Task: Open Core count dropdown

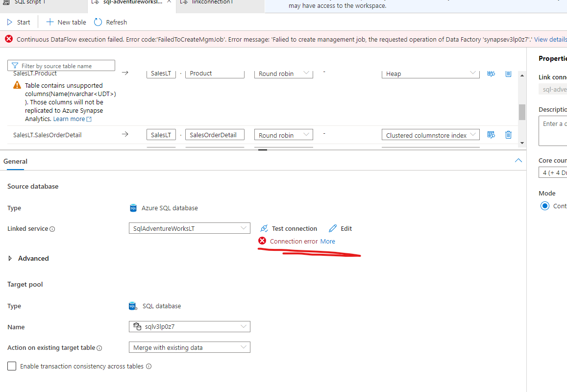Action: pyautogui.click(x=553, y=172)
